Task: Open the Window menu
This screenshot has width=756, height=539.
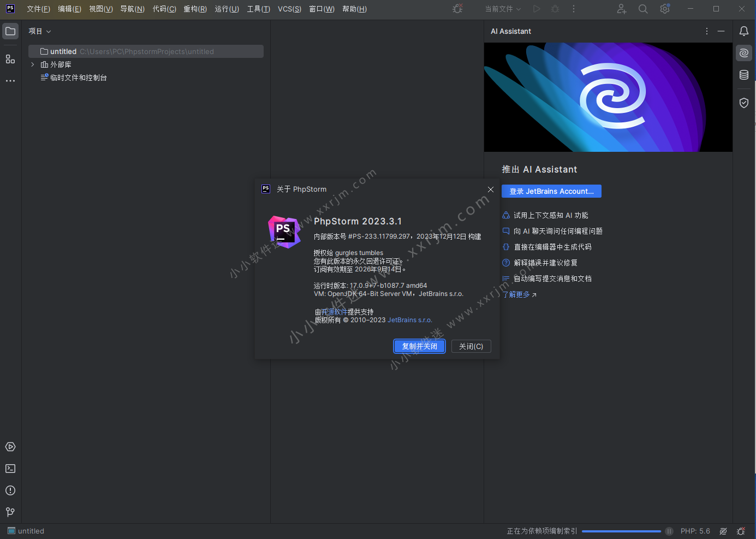Action: point(322,9)
